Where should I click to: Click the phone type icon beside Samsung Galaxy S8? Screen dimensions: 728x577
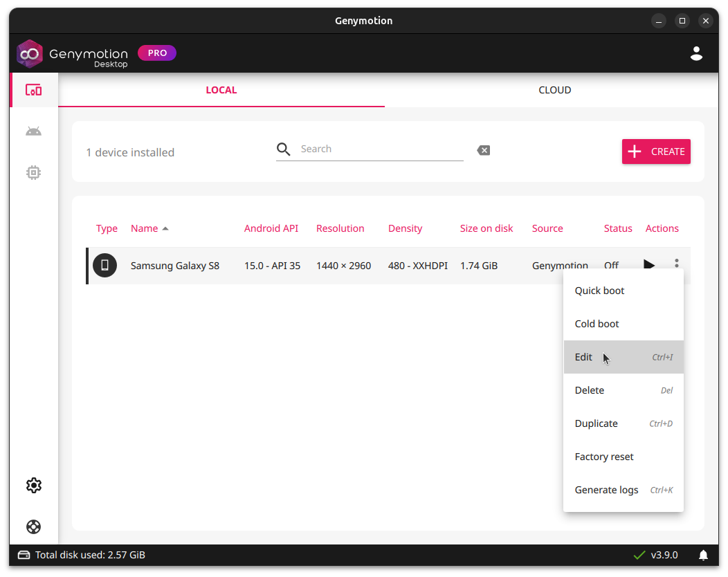(104, 265)
